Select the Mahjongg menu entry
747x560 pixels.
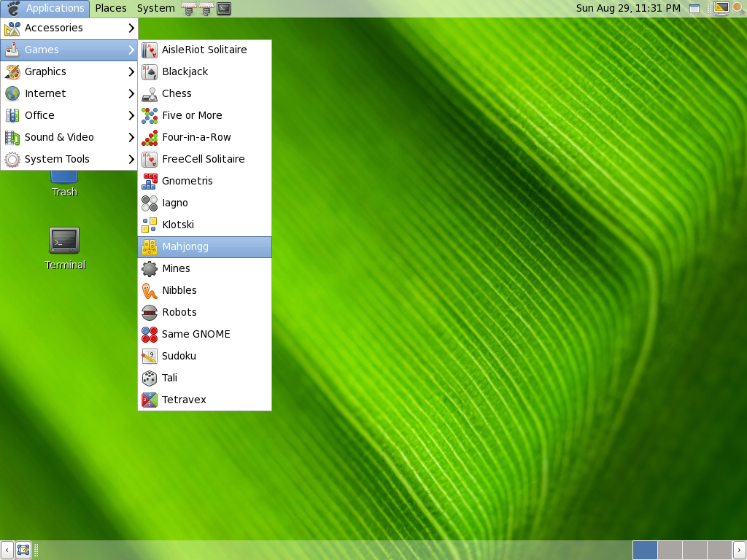tap(205, 247)
